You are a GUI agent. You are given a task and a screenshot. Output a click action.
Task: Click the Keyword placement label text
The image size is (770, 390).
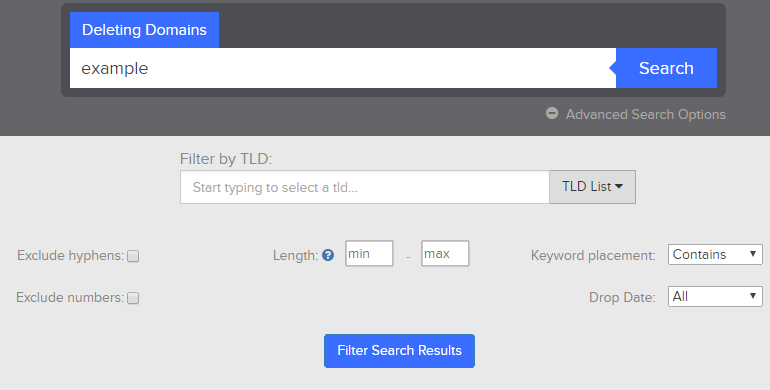[593, 255]
